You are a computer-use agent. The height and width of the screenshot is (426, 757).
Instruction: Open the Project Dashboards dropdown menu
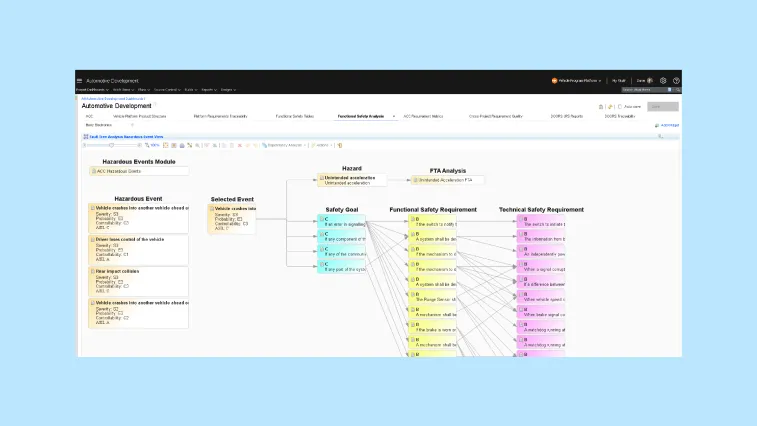(92, 90)
